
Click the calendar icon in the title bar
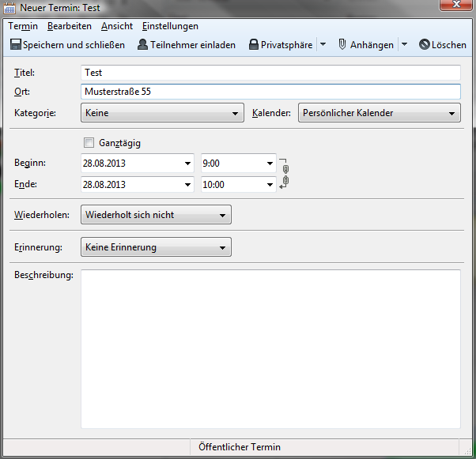tap(9, 8)
